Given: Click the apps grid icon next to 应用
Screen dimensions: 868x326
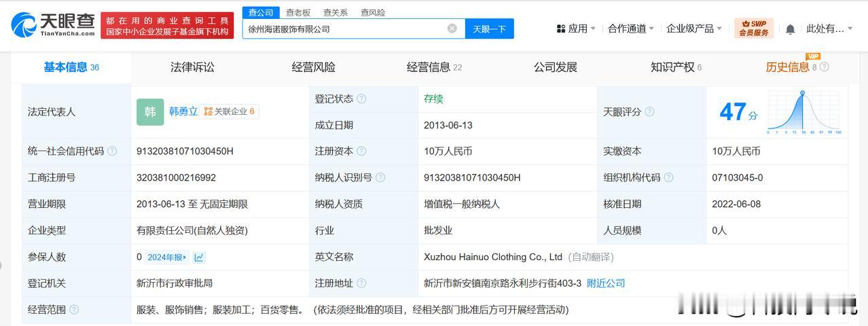Looking at the screenshot, I should click(x=561, y=29).
